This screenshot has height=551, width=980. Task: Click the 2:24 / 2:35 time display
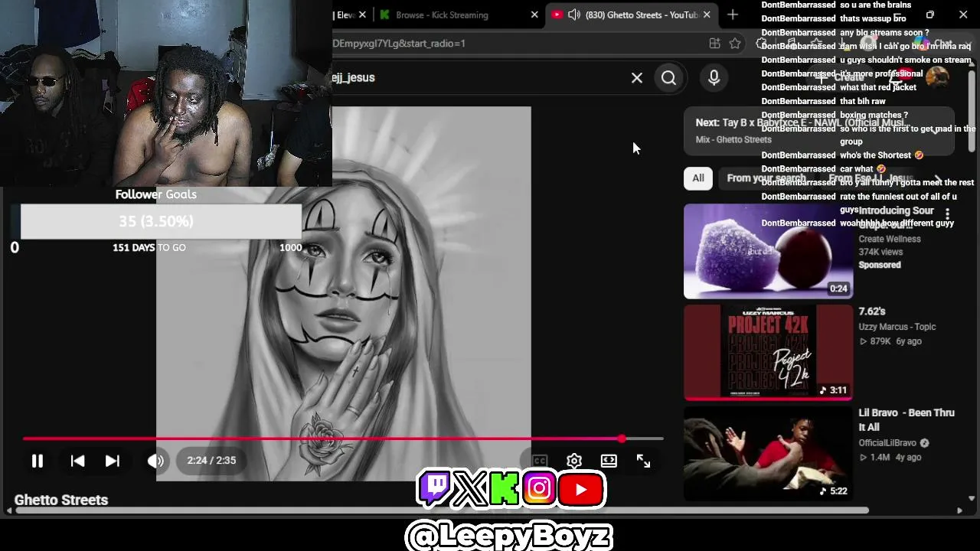(211, 461)
